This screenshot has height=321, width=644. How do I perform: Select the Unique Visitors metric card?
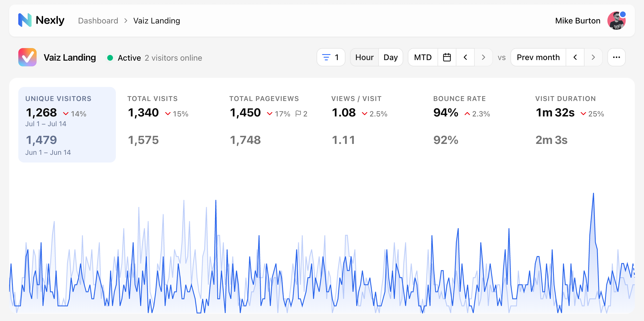pos(67,125)
